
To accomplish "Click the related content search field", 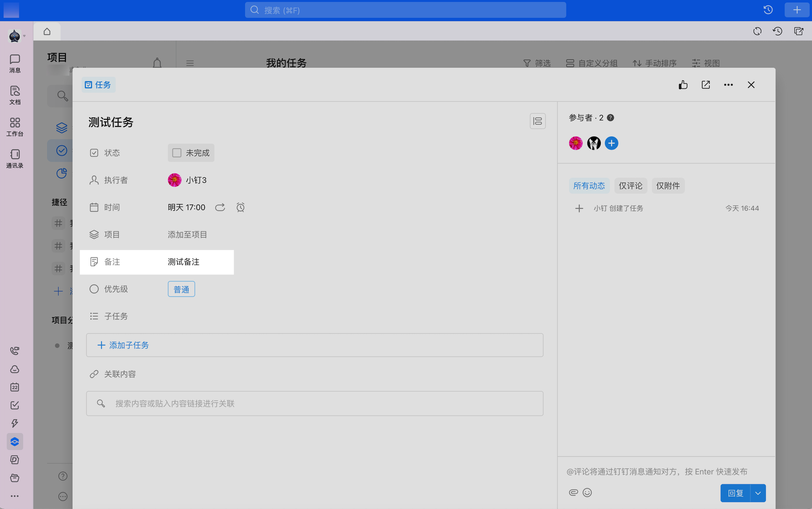I will pyautogui.click(x=314, y=404).
